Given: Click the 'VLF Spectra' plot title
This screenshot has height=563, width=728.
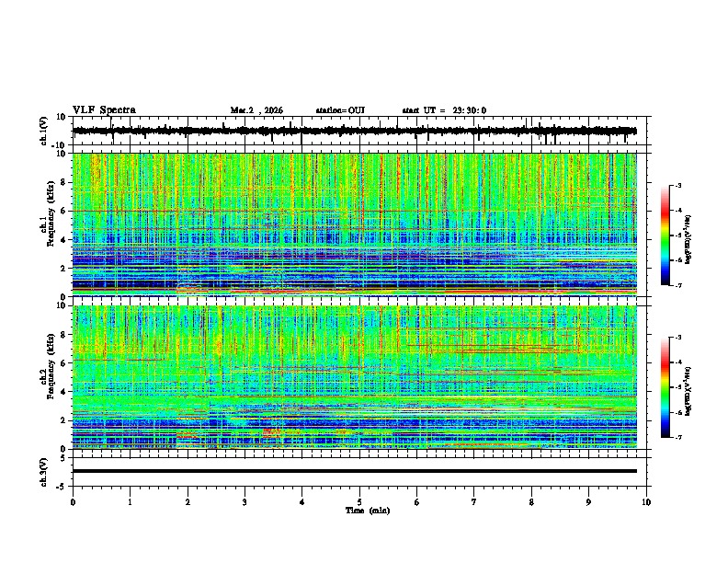Looking at the screenshot, I should (104, 110).
